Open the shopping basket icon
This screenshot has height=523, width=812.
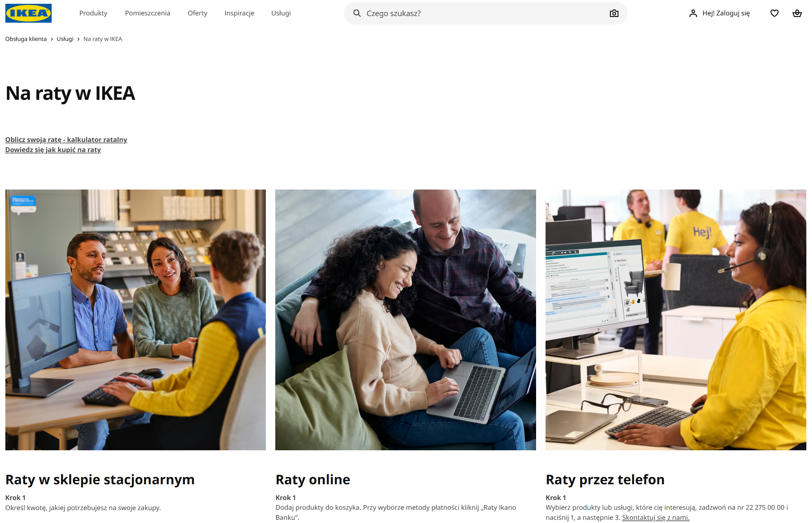click(x=797, y=13)
